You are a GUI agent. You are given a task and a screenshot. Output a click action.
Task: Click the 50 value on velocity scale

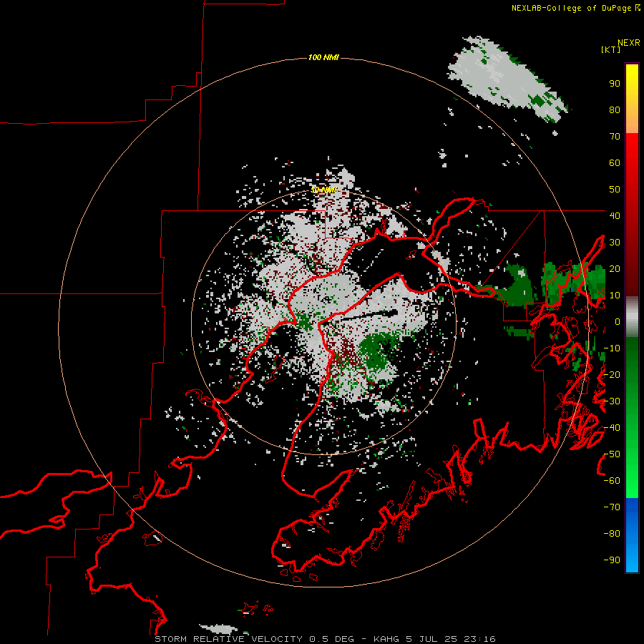coord(615,190)
